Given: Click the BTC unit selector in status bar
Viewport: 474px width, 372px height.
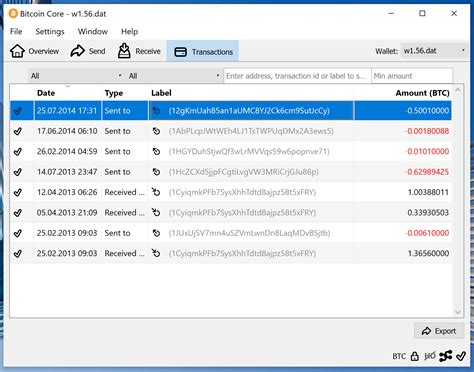Looking at the screenshot, I should point(399,356).
